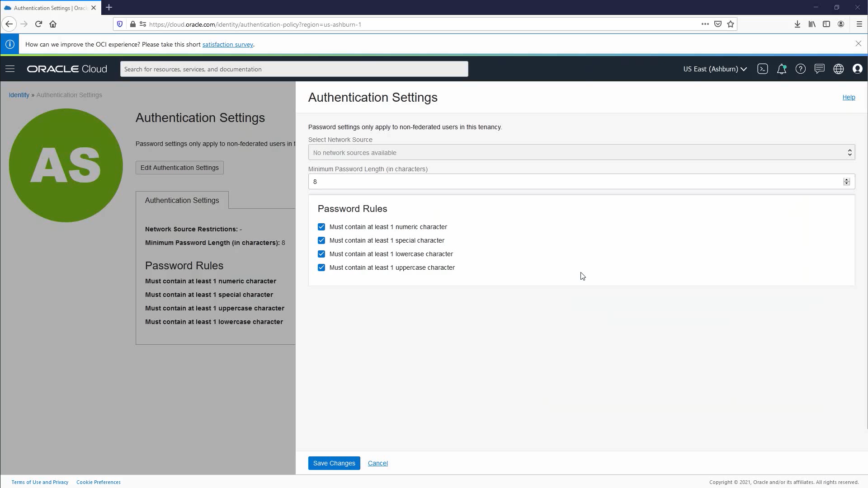Screen dimensions: 868x488
Task: Toggle the lowercase character requirement checkbox
Action: click(x=321, y=254)
